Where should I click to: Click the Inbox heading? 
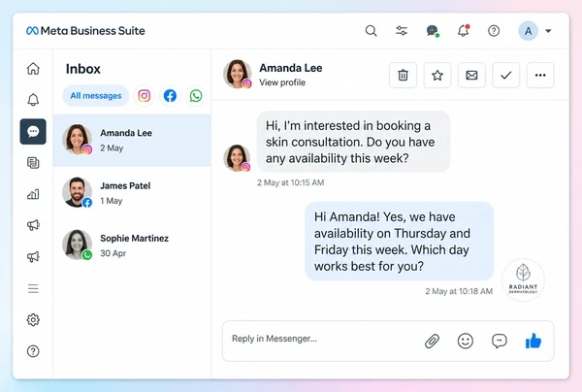pyautogui.click(x=83, y=69)
